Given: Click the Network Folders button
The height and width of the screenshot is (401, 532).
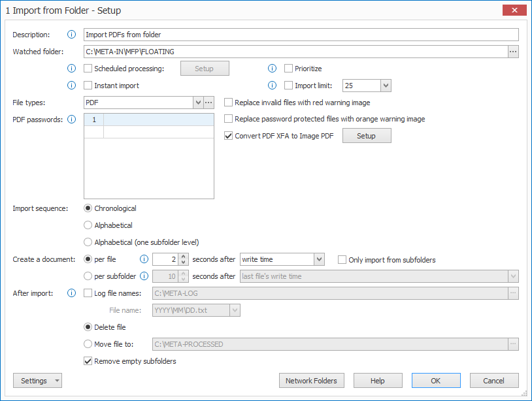Looking at the screenshot, I should click(312, 381).
